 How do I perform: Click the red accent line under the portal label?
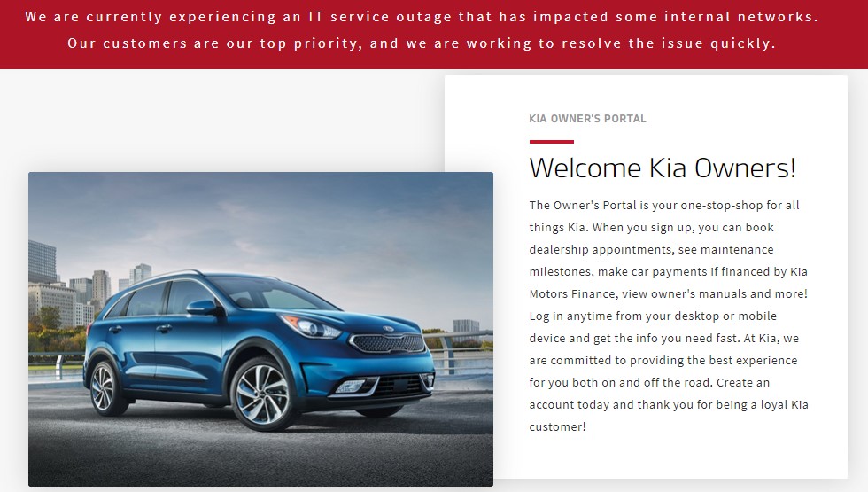[551, 142]
